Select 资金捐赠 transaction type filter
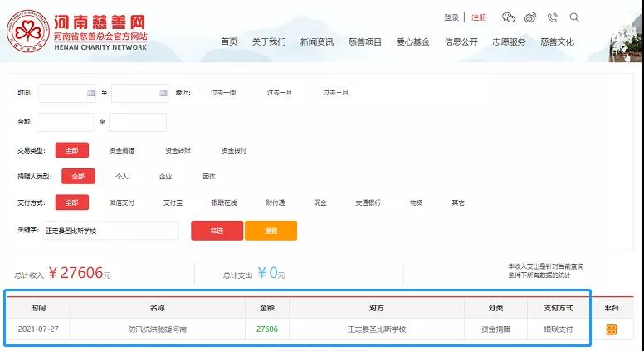644x351 pixels. click(x=122, y=151)
